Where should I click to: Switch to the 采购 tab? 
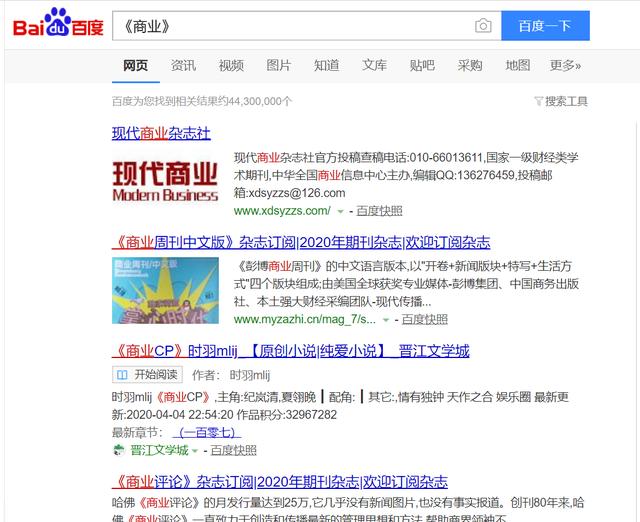pos(470,65)
